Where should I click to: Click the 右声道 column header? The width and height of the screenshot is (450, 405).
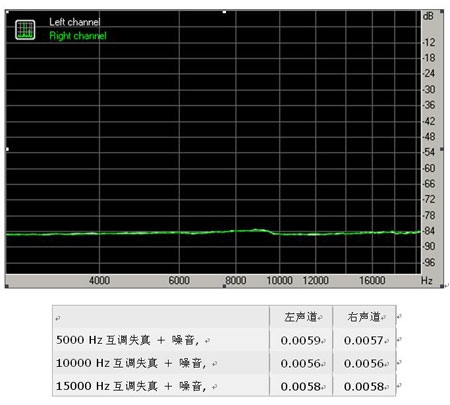[364, 317]
